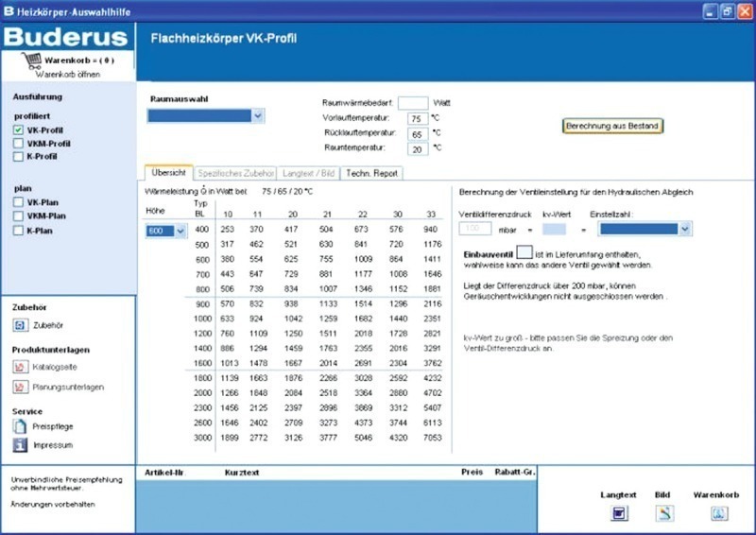Click Rabatt-Gr. column header
The image size is (756, 535).
(515, 472)
